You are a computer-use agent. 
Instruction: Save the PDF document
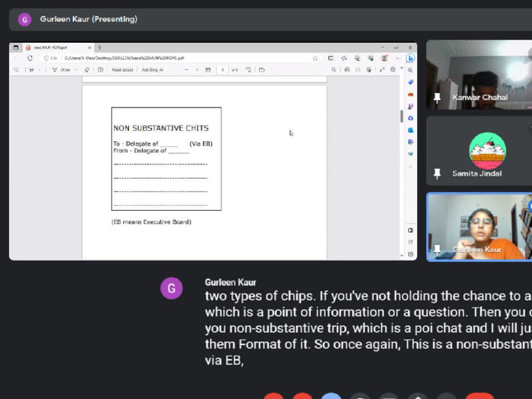point(357,69)
